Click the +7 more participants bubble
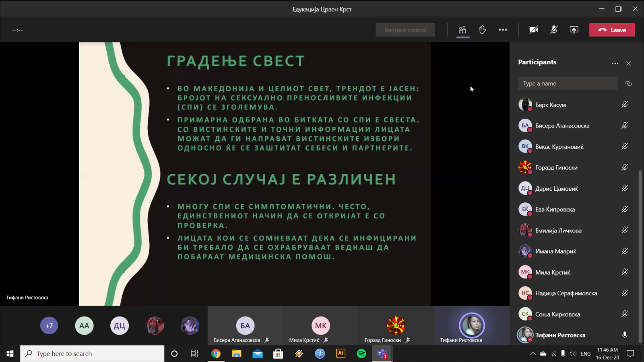The height and width of the screenshot is (362, 644). [x=49, y=326]
